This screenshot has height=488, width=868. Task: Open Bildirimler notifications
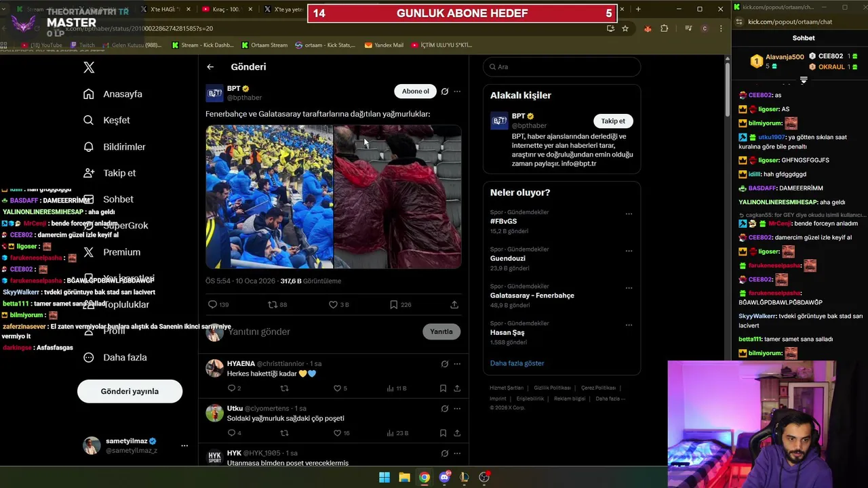(114, 146)
